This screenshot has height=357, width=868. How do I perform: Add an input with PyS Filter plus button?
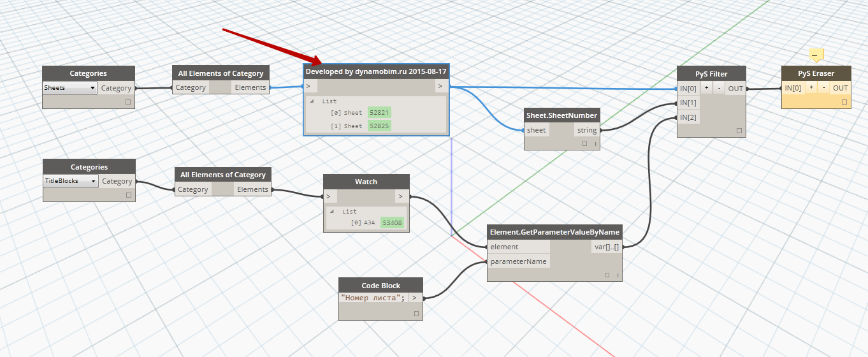pyautogui.click(x=706, y=89)
